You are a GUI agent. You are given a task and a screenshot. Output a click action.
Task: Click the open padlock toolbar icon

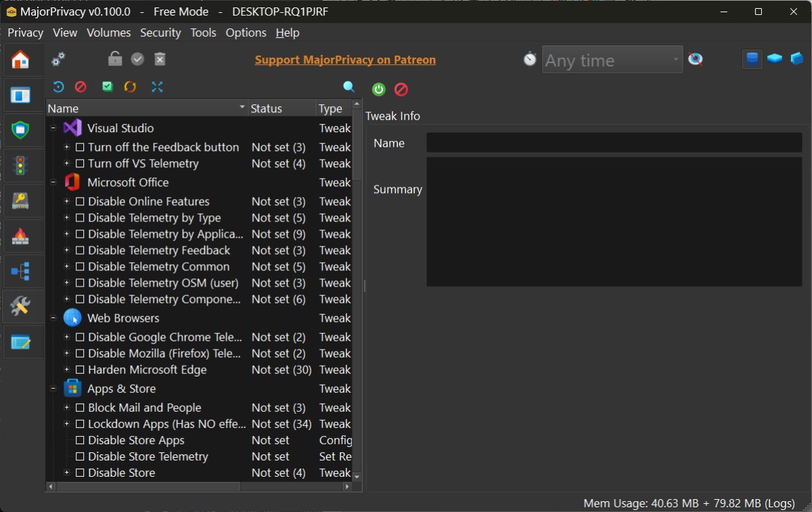(115, 60)
